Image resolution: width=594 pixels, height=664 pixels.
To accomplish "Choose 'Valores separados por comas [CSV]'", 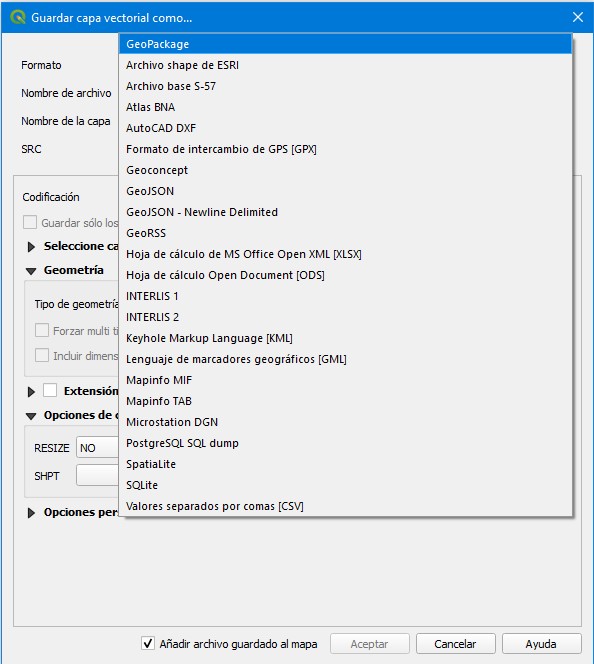I will pos(345,506).
